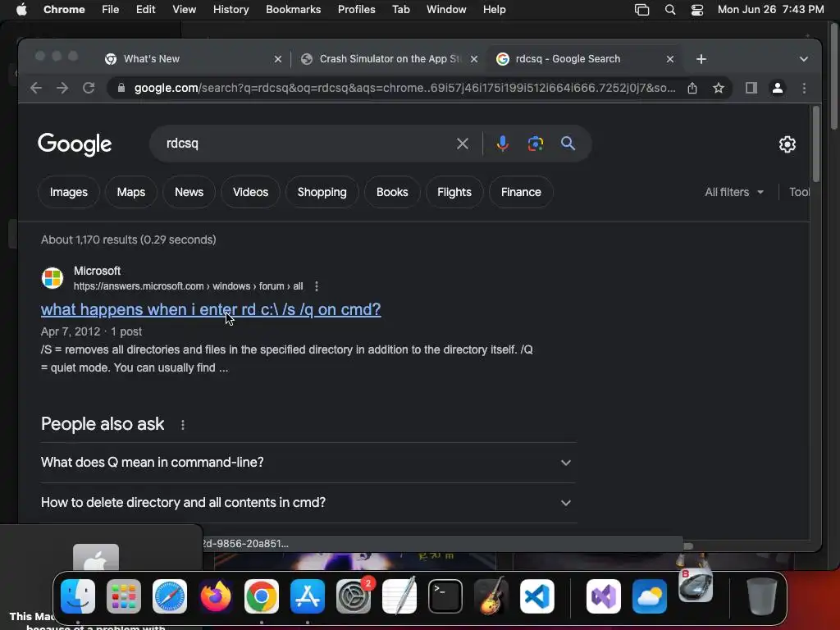Screen dimensions: 840x630
Task: Open Control Center in menu bar
Action: coord(697,10)
